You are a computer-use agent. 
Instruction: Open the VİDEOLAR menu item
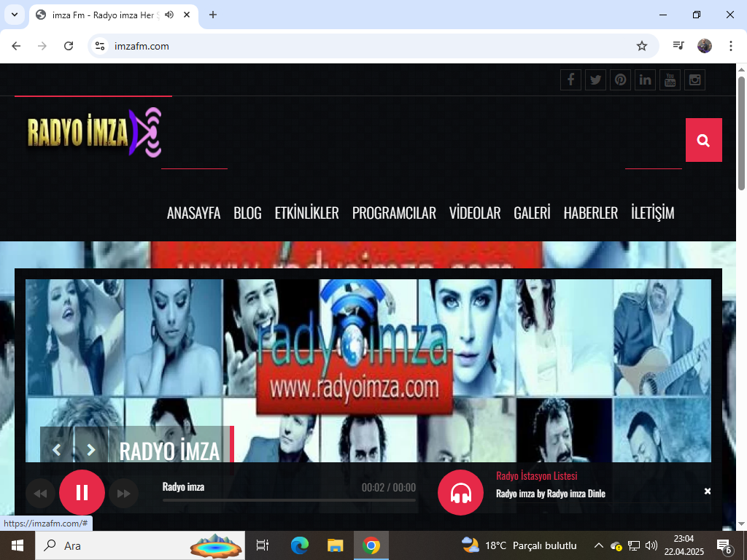(475, 213)
